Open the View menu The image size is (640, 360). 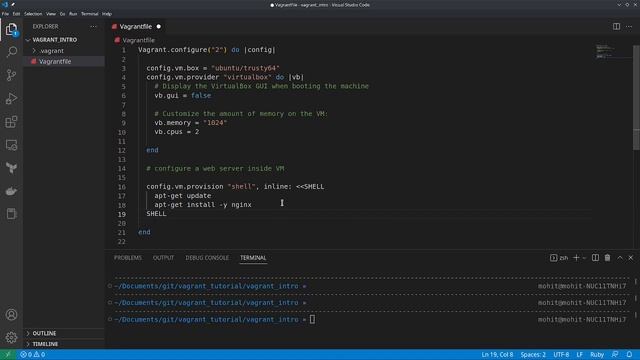[51, 14]
